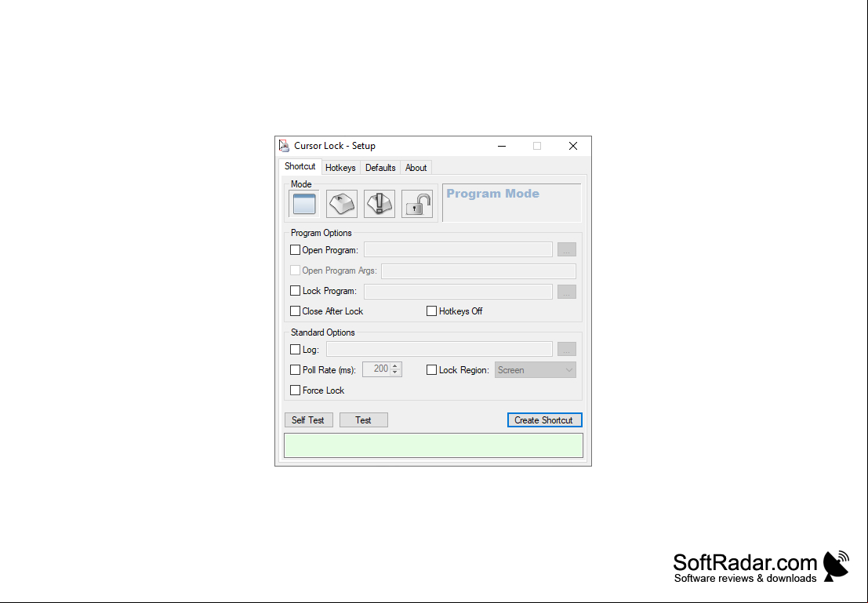868x603 pixels.
Task: Select the keyboard key mode icon
Action: coord(342,204)
